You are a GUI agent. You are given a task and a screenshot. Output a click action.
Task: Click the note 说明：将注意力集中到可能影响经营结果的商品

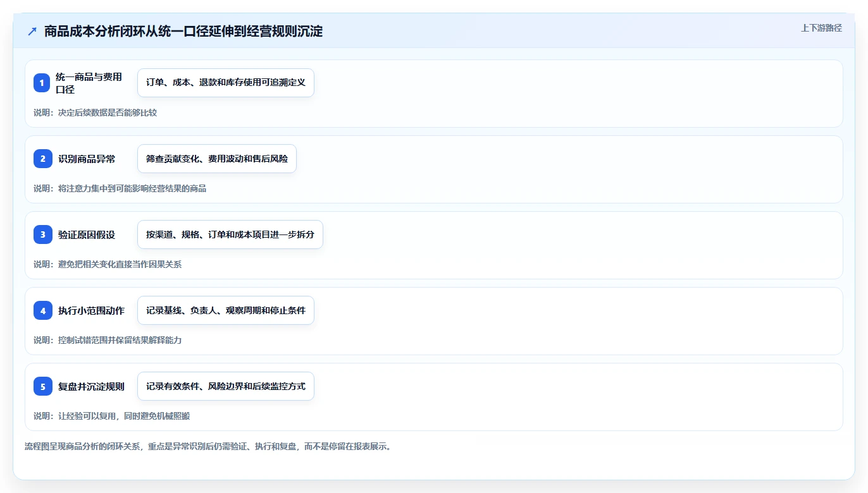coord(120,188)
